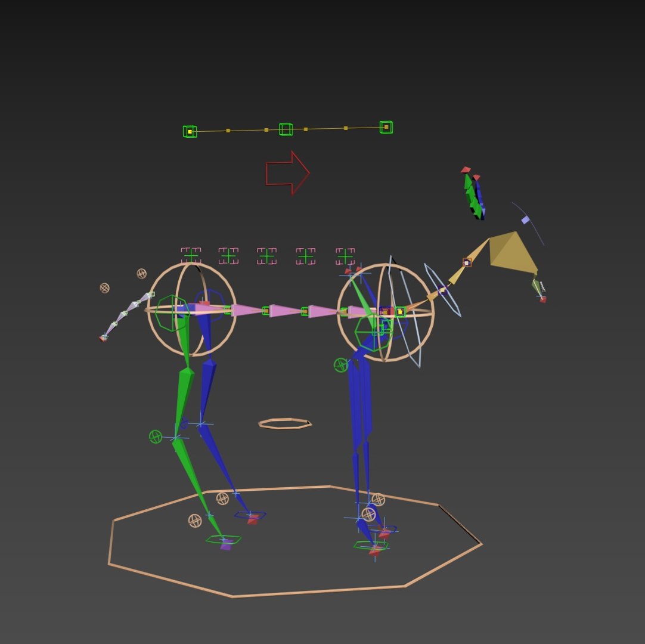The width and height of the screenshot is (645, 644).
Task: Pick the orange circle helper beside the green rear foot
Action: (195, 521)
